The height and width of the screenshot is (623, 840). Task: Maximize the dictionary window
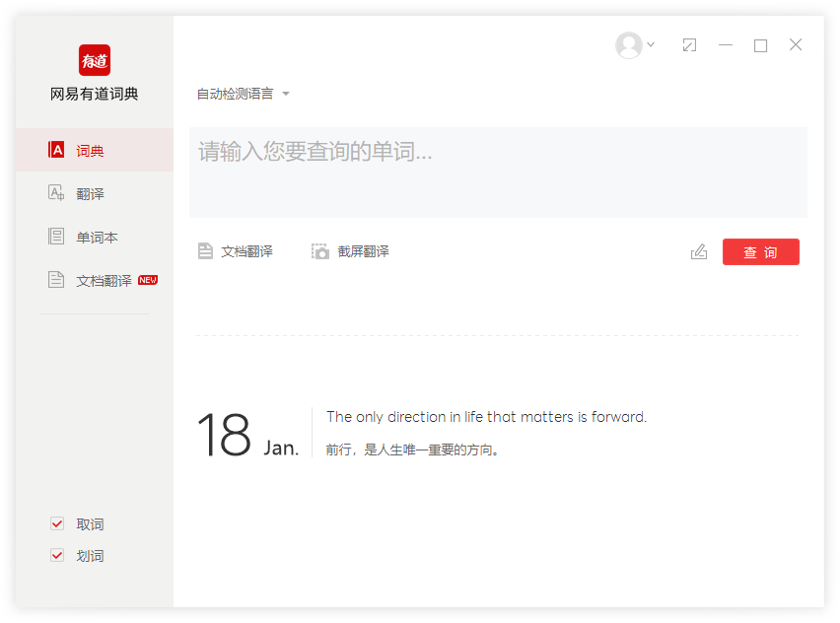[x=760, y=45]
